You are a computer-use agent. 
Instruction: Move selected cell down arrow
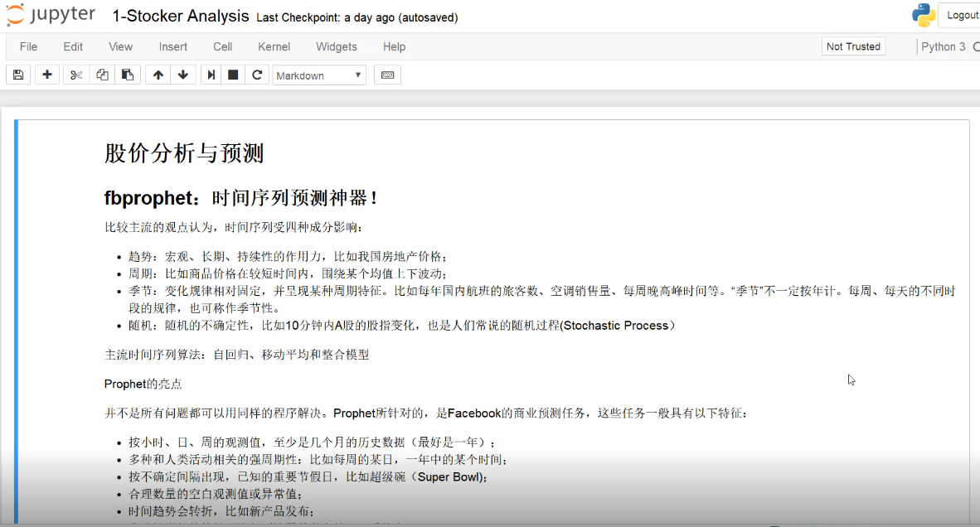pyautogui.click(x=182, y=75)
